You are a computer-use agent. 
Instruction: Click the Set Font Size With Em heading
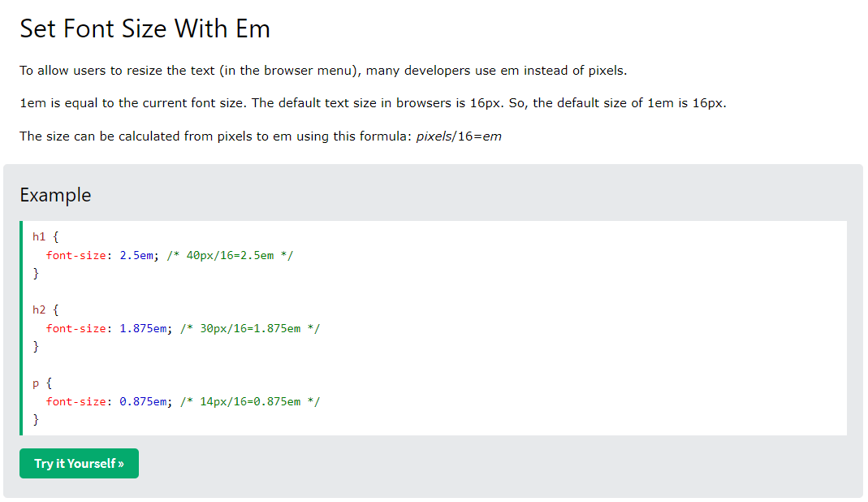[x=145, y=28]
